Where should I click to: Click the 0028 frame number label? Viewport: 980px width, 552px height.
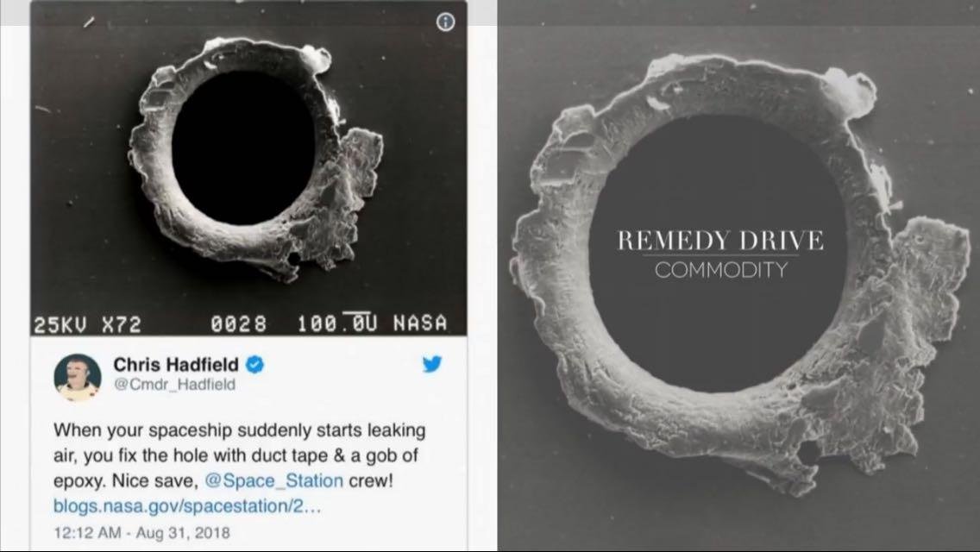(x=239, y=323)
